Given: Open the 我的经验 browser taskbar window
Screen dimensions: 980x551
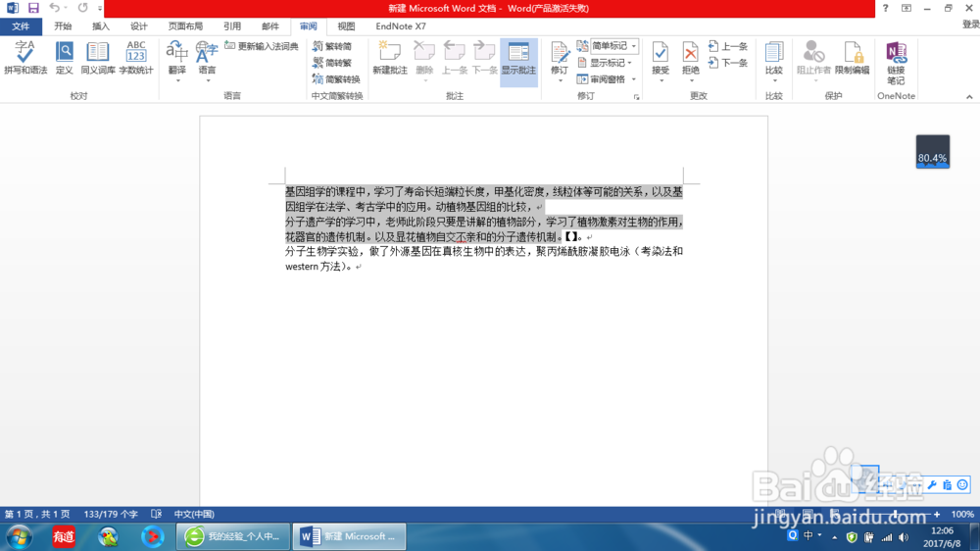Looking at the screenshot, I should click(x=233, y=536).
